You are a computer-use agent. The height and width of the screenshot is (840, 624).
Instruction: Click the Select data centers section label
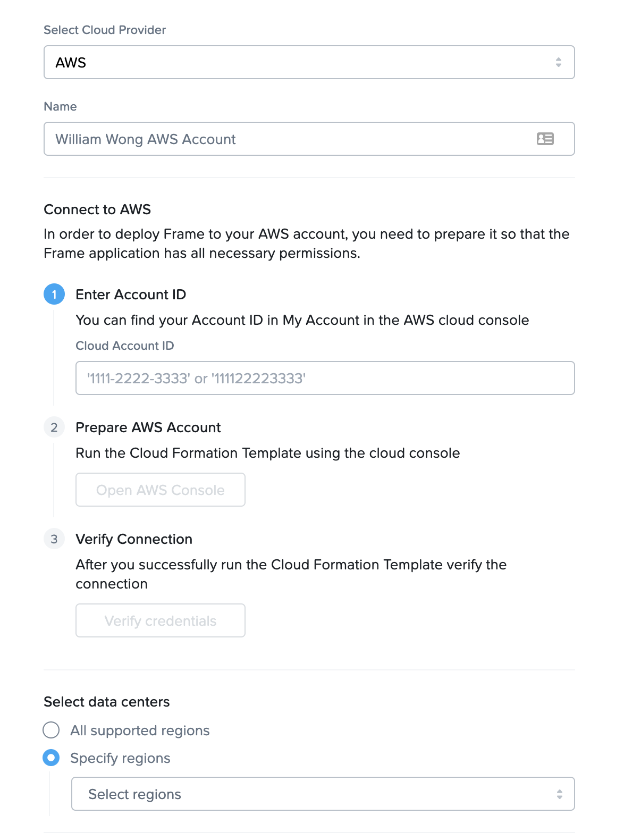(106, 702)
